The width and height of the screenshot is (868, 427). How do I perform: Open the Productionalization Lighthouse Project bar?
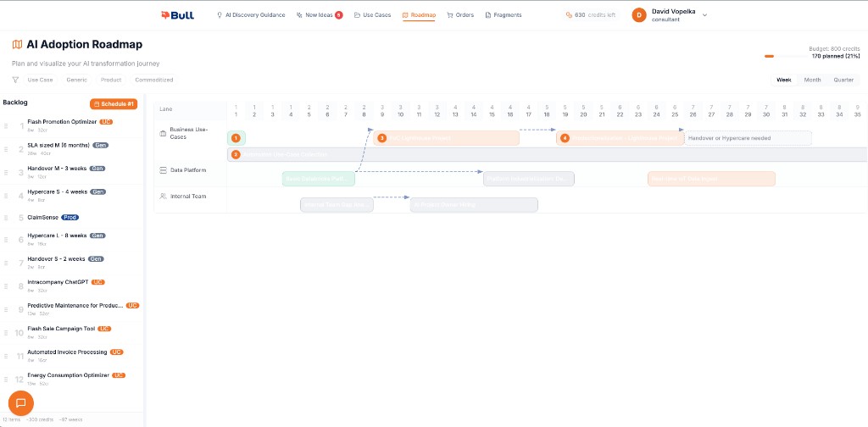620,138
